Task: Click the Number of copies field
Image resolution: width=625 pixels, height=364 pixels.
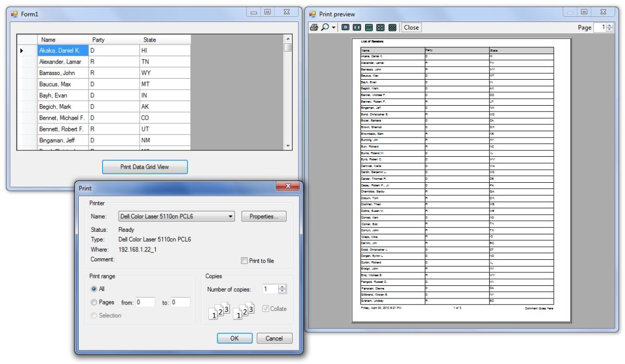Action: click(269, 289)
